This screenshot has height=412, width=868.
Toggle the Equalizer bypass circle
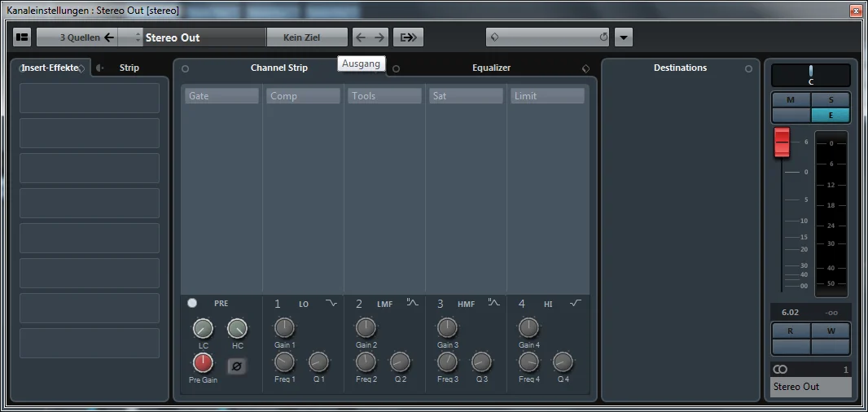coord(396,68)
